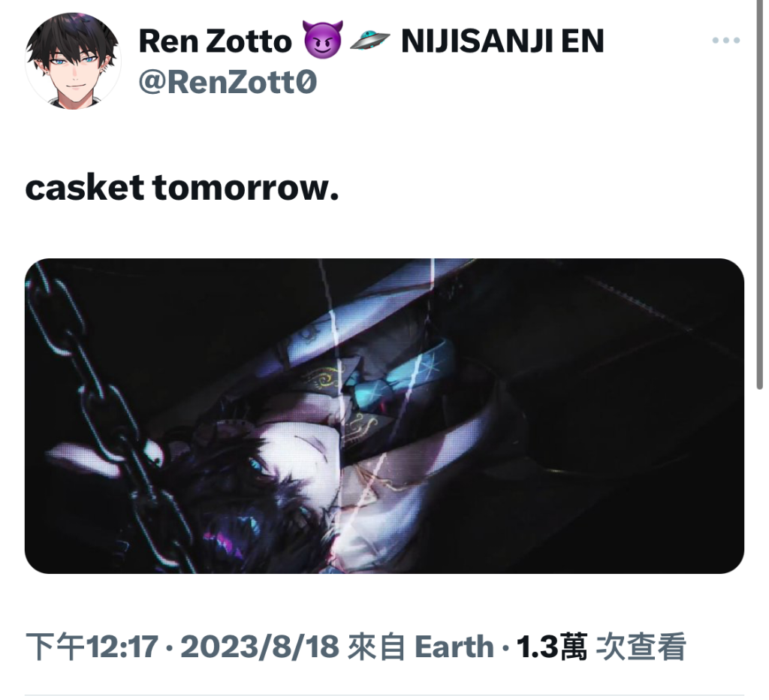Open the 1.3萬 view count
The width and height of the screenshot is (769, 700).
[552, 647]
